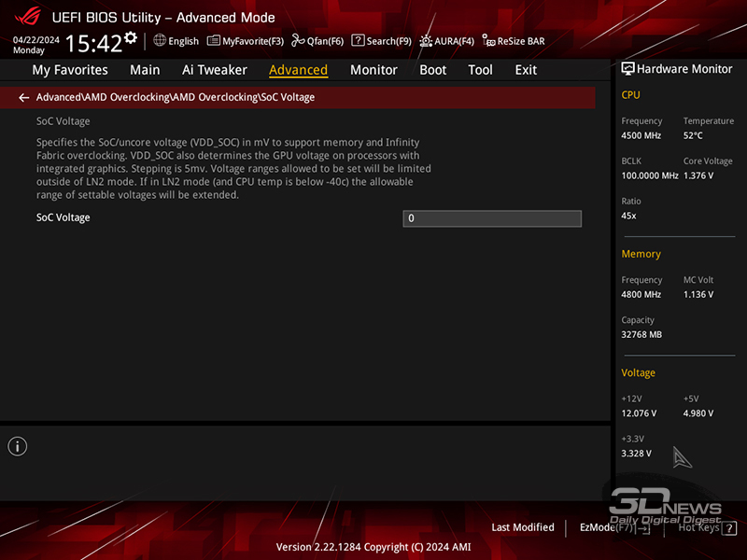
Task: Open Search(F9) tool
Action: [x=381, y=41]
